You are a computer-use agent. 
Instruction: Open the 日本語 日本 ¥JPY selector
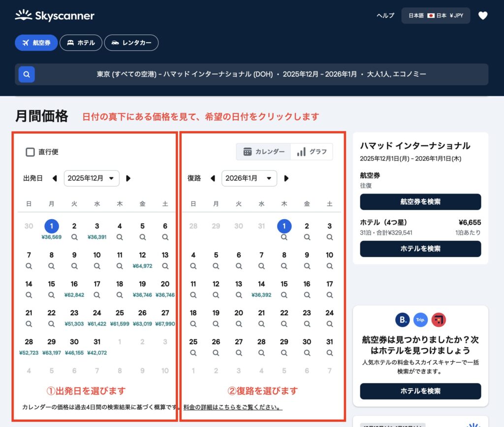pos(436,15)
